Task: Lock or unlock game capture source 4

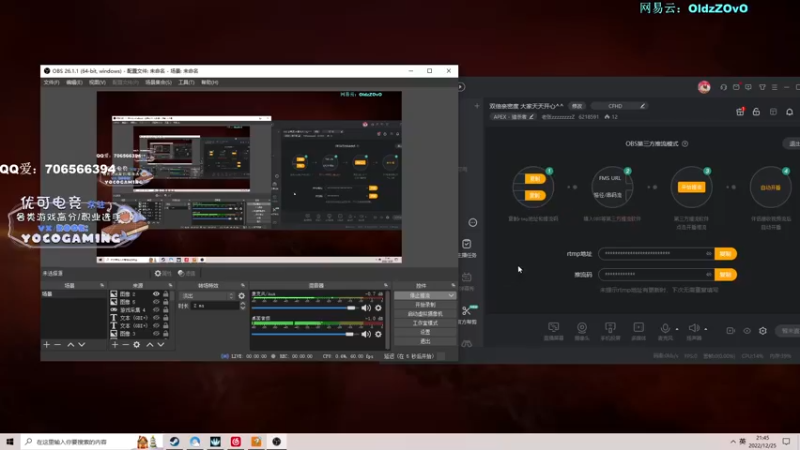Action: tap(165, 310)
